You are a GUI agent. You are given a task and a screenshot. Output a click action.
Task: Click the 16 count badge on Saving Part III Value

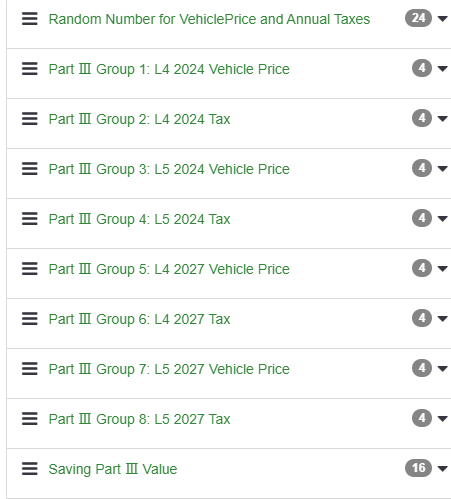418,468
